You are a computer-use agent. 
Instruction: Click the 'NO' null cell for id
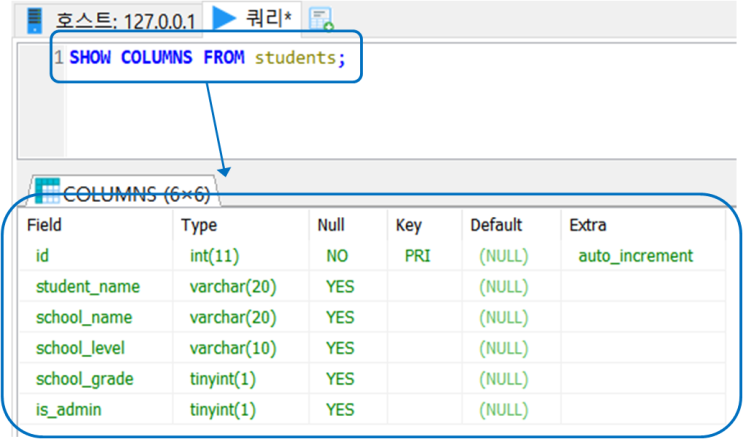tap(348, 256)
